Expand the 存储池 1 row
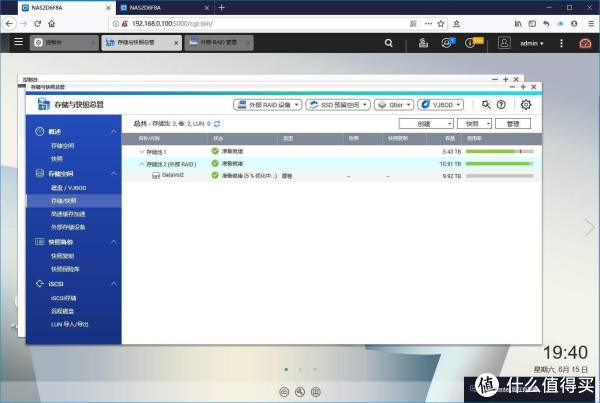 click(141, 151)
